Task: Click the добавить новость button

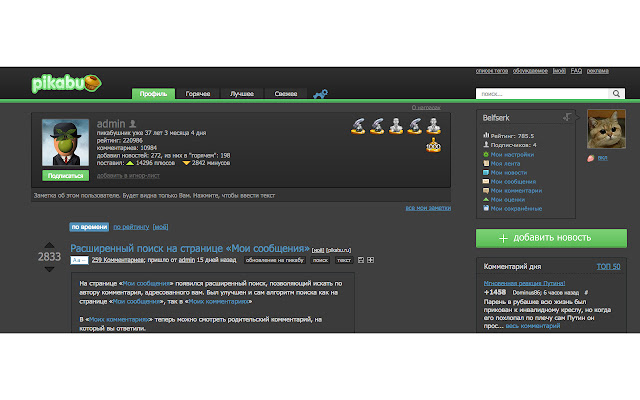Action: click(551, 238)
